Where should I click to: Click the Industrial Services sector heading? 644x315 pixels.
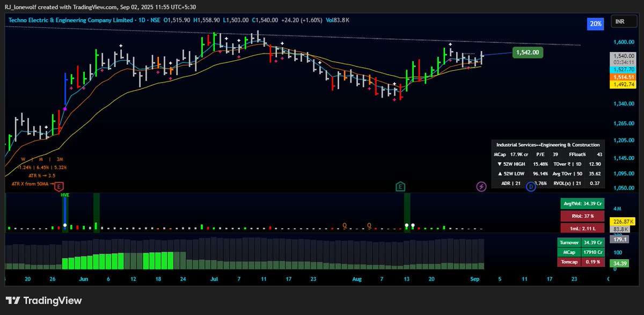pos(548,145)
